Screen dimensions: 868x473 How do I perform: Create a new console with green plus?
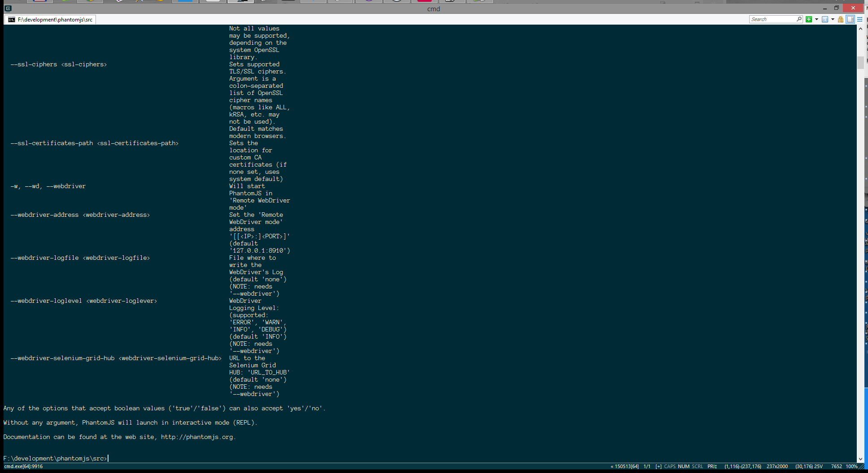(809, 19)
